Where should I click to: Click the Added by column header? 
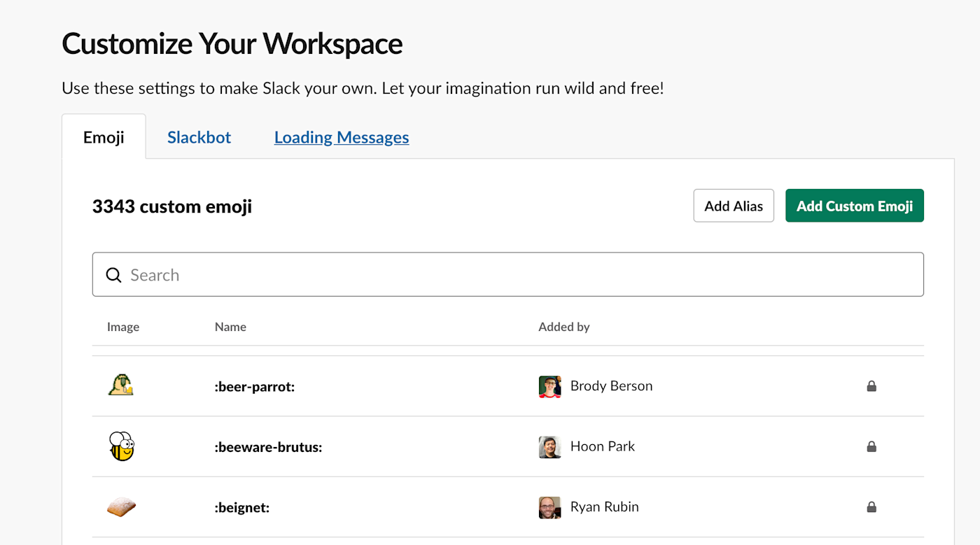[x=564, y=327]
